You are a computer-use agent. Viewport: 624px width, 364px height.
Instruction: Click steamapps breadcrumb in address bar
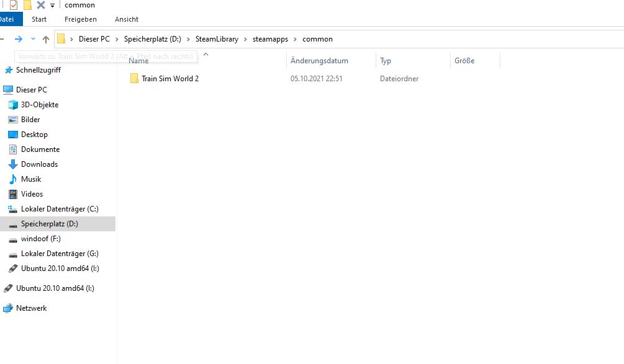(270, 39)
